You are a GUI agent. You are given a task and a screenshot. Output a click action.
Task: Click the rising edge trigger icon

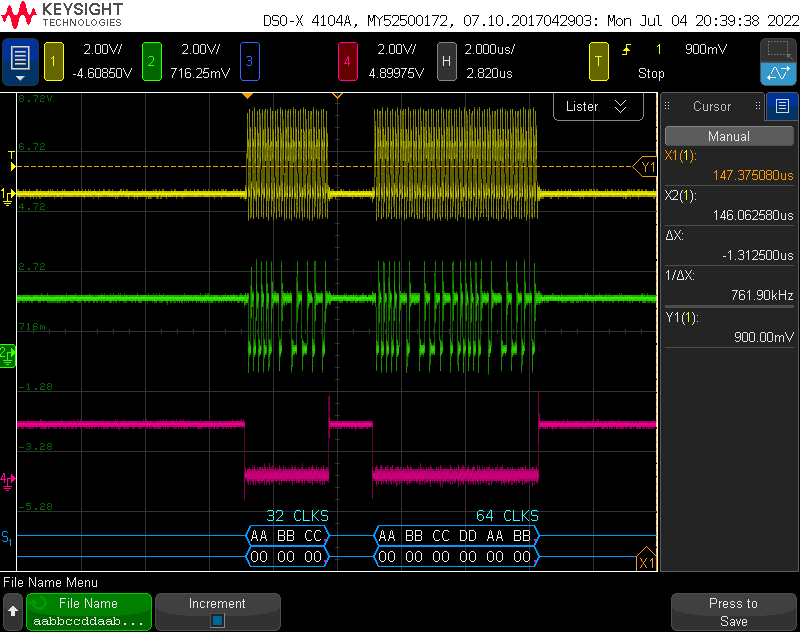(627, 49)
